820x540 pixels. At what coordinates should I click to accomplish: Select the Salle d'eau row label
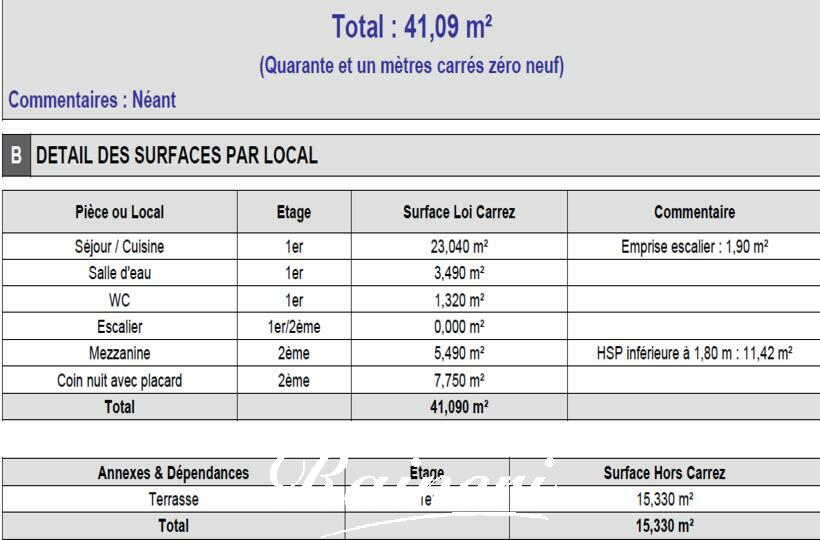pos(119,273)
